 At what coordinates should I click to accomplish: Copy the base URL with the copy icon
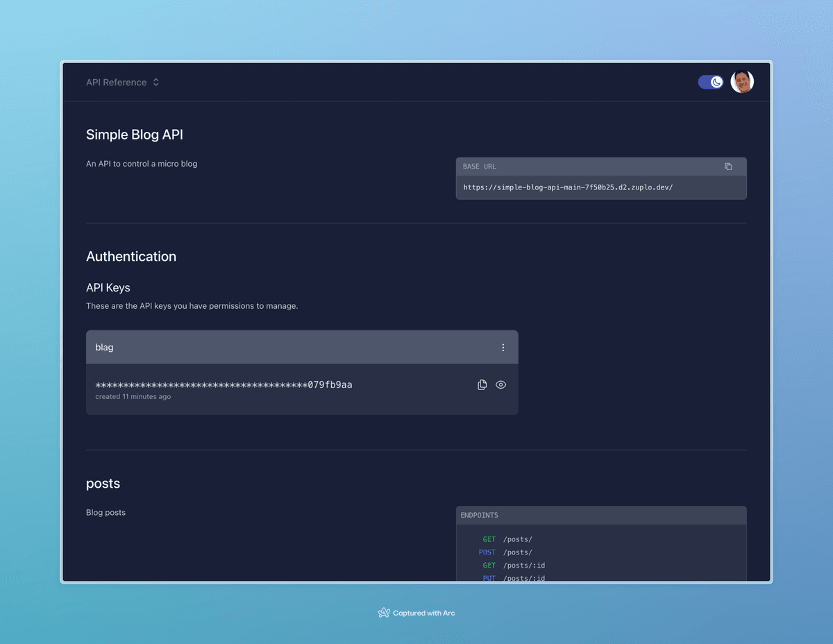point(728,167)
